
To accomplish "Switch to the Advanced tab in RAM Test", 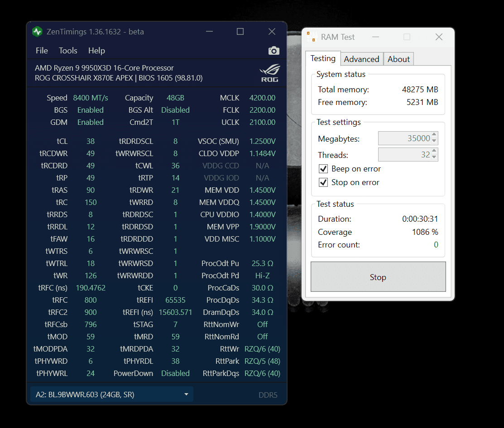I will 362,59.
